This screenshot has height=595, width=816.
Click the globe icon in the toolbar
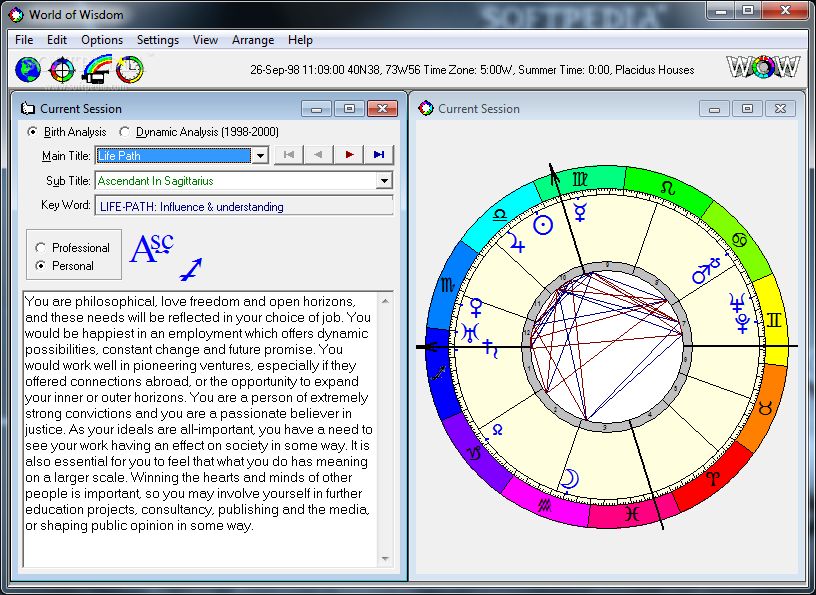click(x=29, y=69)
